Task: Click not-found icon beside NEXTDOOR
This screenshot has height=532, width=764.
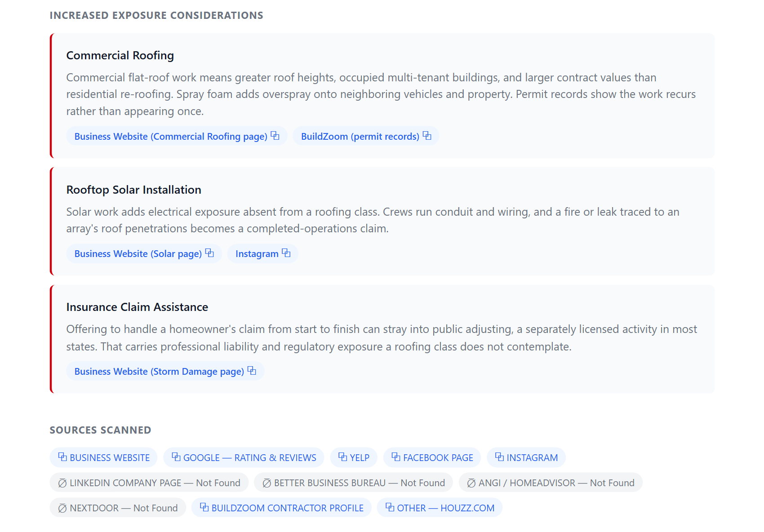Action: [x=62, y=508]
